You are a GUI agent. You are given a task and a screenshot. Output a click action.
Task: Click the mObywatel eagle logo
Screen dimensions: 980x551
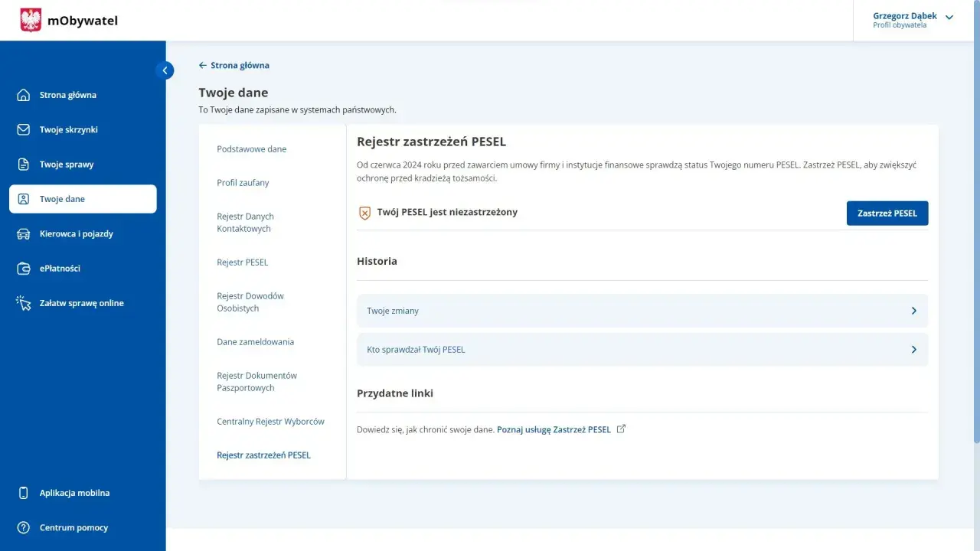tap(31, 20)
